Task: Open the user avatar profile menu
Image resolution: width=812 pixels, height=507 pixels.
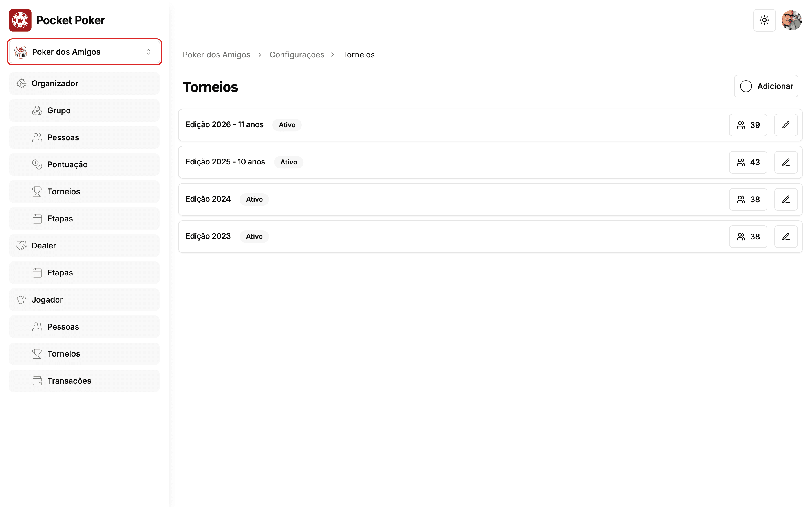Action: [x=791, y=20]
